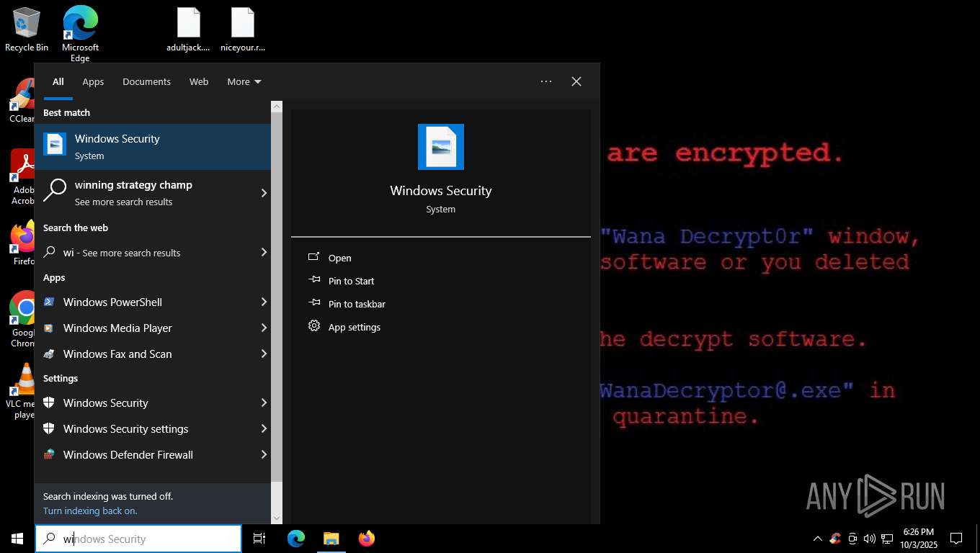This screenshot has width=980, height=553.
Task: Expand Windows Defender Firewall options arrow
Action: pyautogui.click(x=264, y=454)
